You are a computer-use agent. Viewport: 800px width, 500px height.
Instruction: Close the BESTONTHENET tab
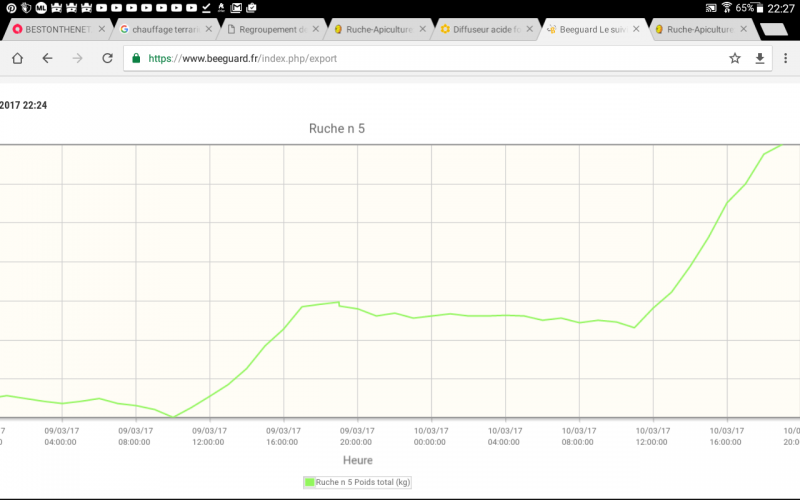(x=101, y=30)
